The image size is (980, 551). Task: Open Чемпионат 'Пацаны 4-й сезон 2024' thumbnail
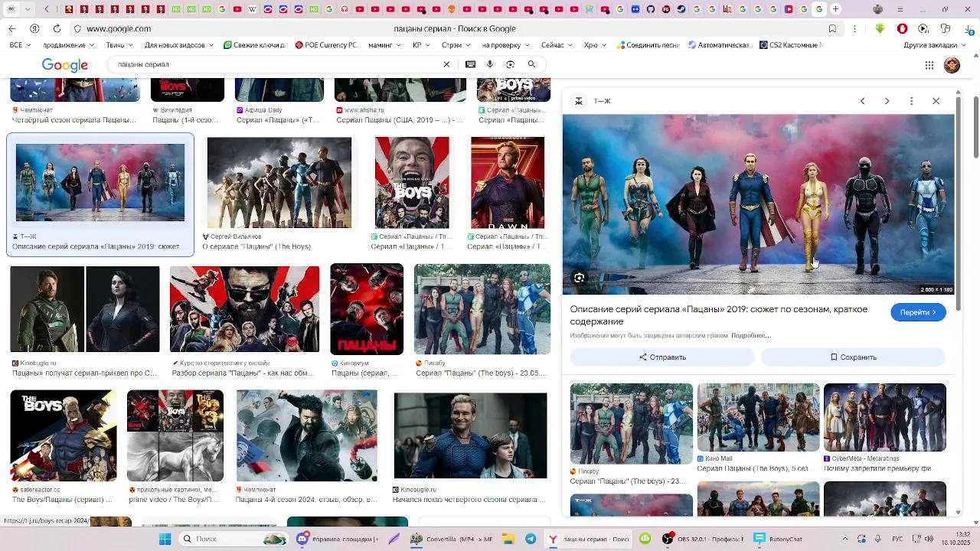pyautogui.click(x=307, y=435)
